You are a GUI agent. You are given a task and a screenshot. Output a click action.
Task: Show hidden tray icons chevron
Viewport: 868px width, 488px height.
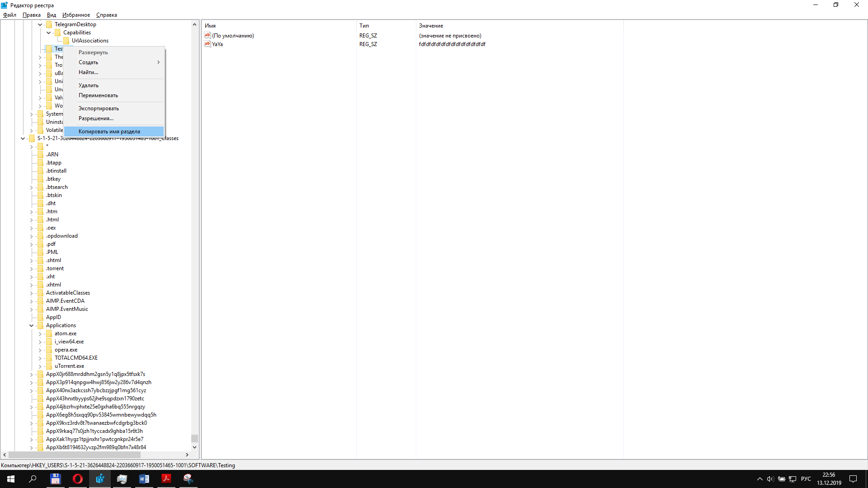759,479
